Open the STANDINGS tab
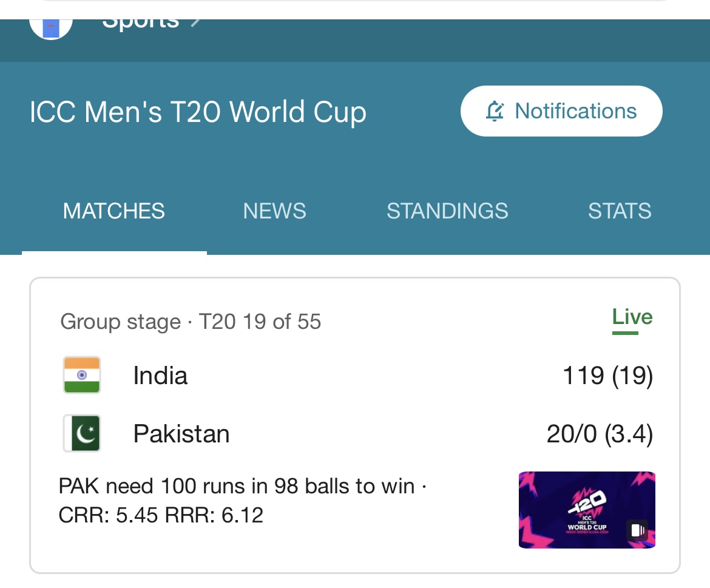The image size is (710, 588). pyautogui.click(x=447, y=211)
